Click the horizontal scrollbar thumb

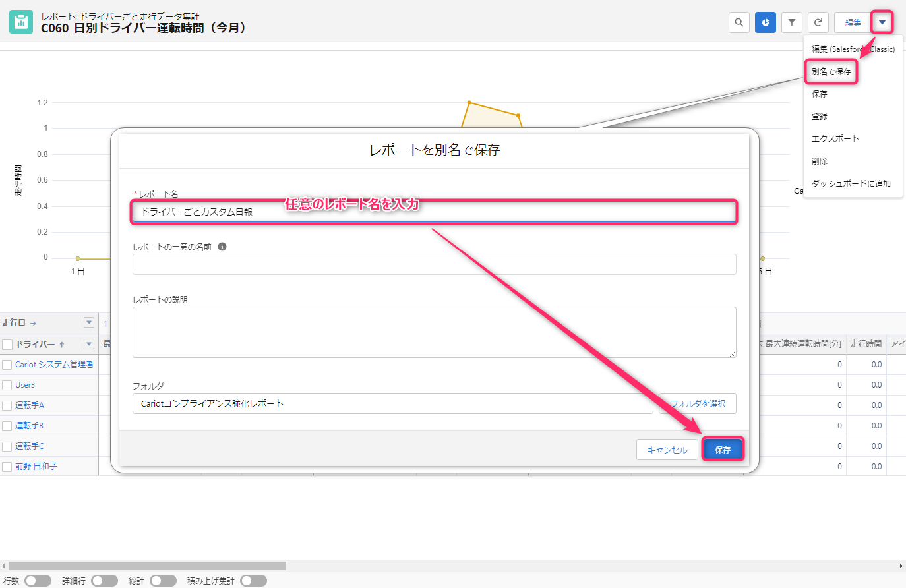pos(147,566)
